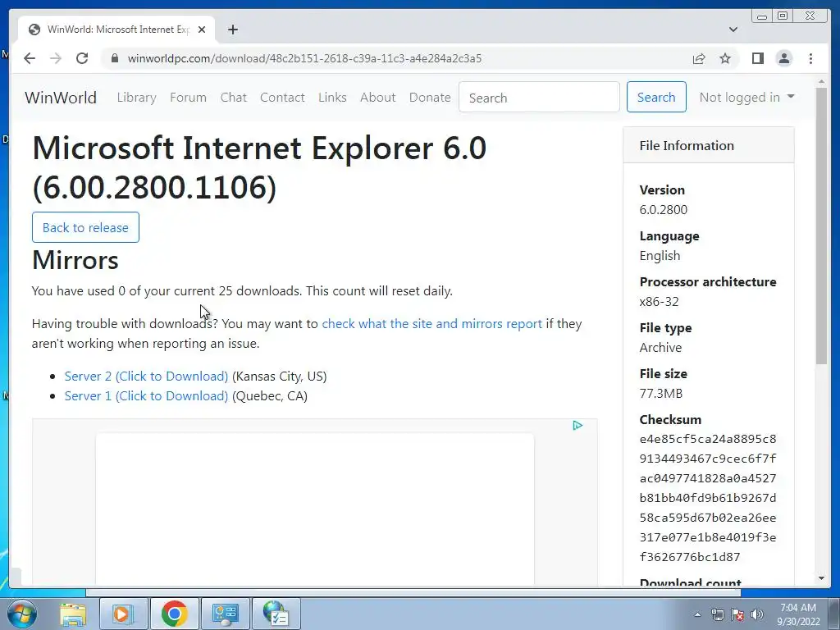Click the Search button
The image size is (840, 630).
[656, 97]
